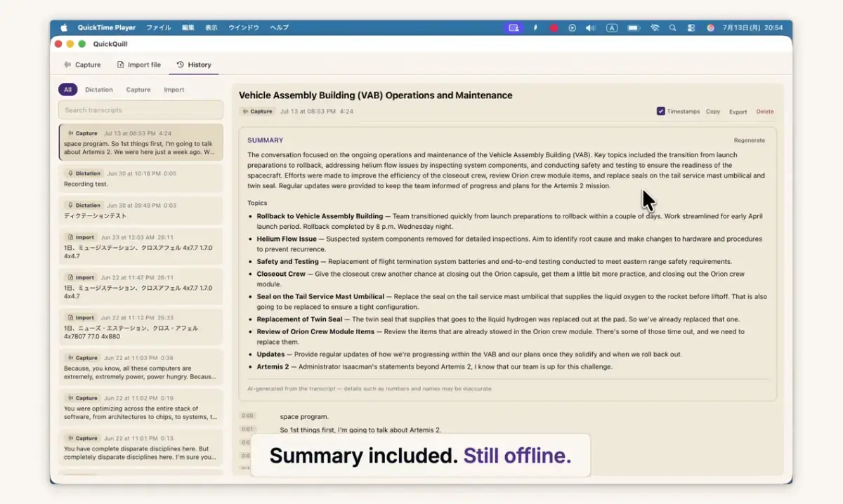
Task: Open the Jul 13 08:53 PM capture transcript
Action: 140,142
